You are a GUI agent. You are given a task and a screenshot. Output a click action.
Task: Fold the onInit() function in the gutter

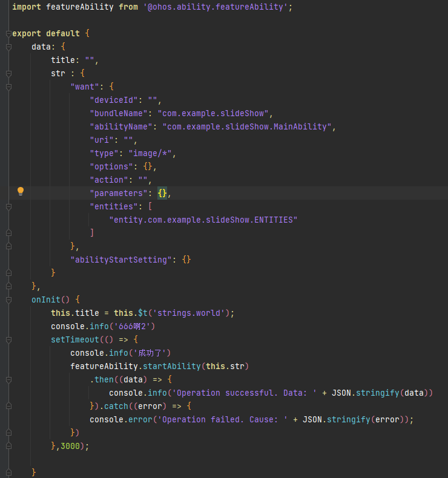click(x=9, y=300)
